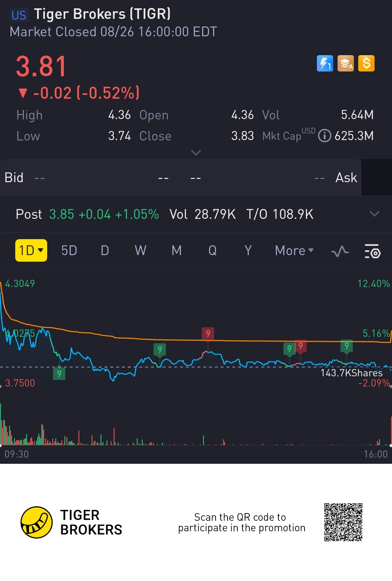Tap the Low 3.74 value
This screenshot has height=581, width=392.
click(119, 136)
